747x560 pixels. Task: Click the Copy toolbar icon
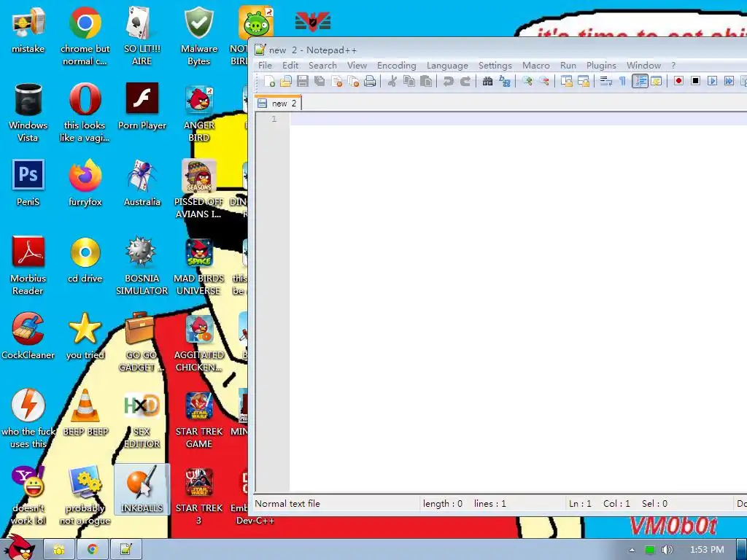409,82
